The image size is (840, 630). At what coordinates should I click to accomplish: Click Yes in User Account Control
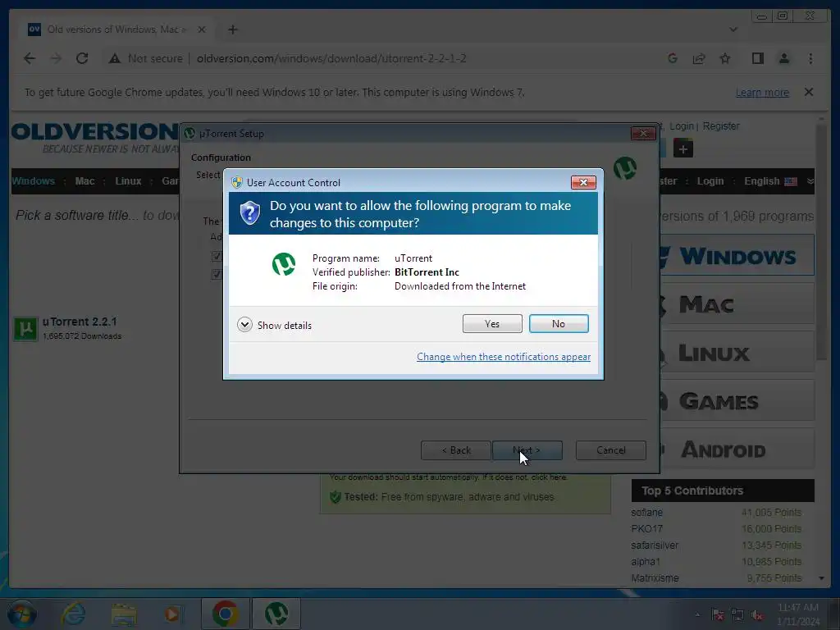tap(492, 323)
